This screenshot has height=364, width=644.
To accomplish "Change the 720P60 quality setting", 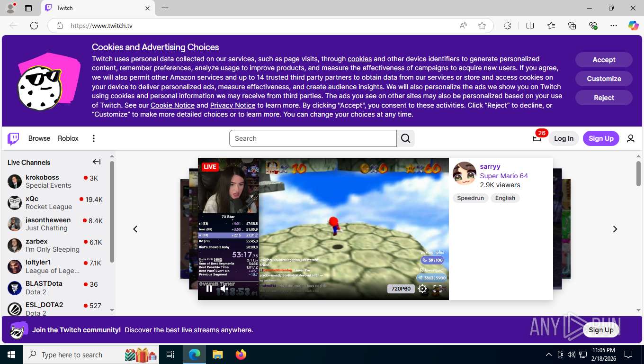I will [401, 289].
